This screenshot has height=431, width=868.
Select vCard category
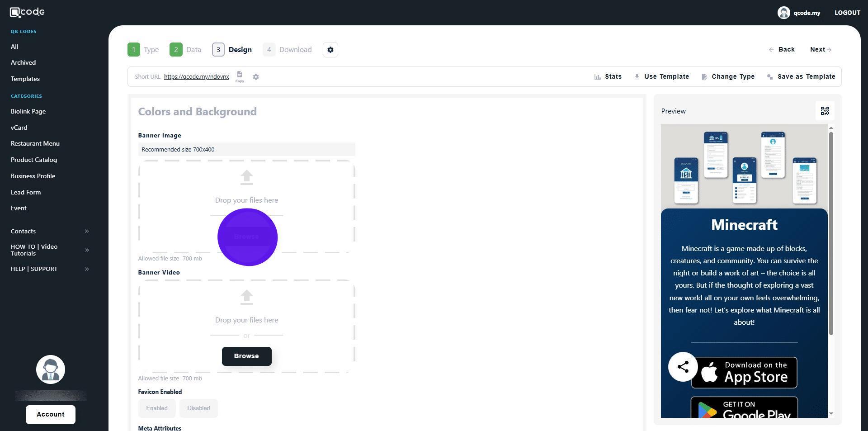(x=19, y=128)
